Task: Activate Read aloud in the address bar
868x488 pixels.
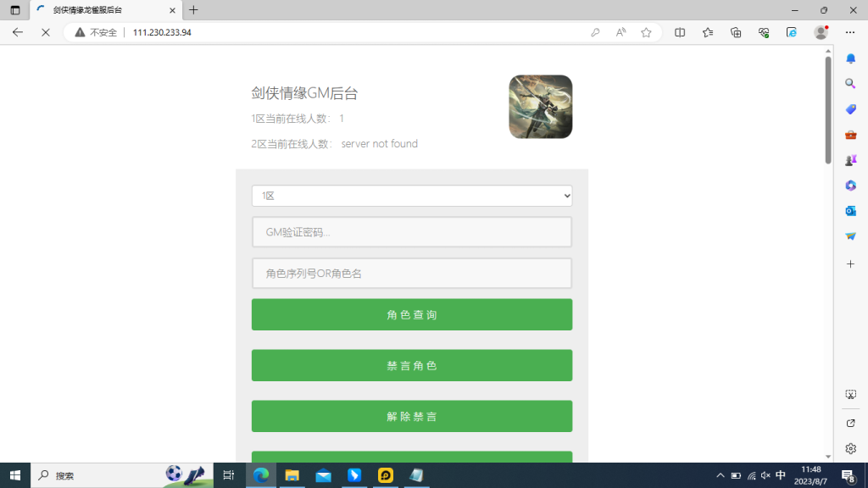Action: coord(620,32)
